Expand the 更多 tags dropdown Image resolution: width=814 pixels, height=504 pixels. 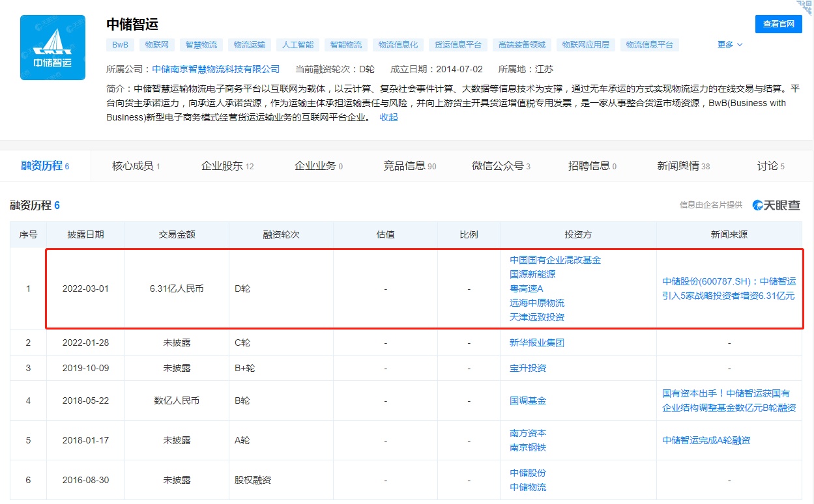(x=730, y=45)
